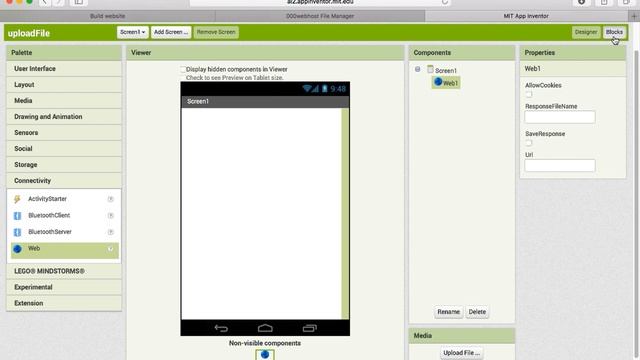Expand the Storage palette section
640x360 pixels.
click(x=64, y=164)
